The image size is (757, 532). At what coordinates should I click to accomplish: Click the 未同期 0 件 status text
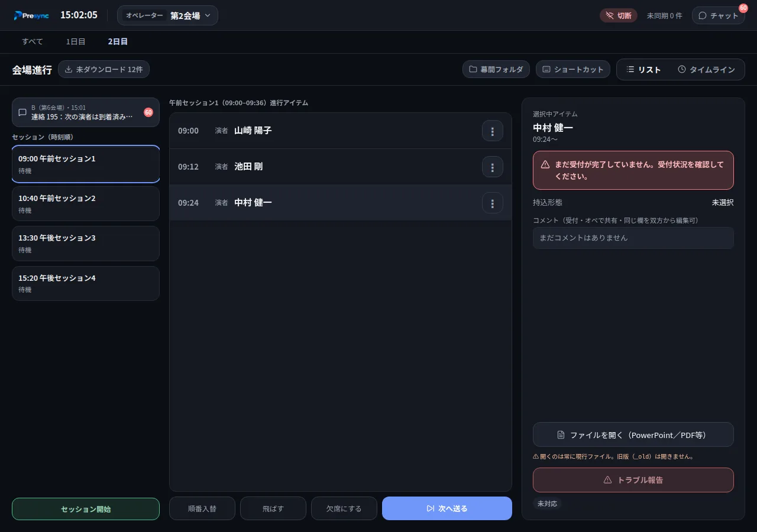[665, 15]
